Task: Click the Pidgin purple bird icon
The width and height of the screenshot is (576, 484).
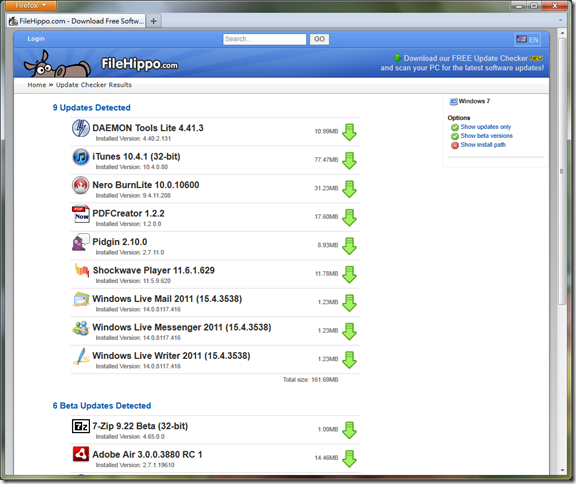Action: point(80,242)
